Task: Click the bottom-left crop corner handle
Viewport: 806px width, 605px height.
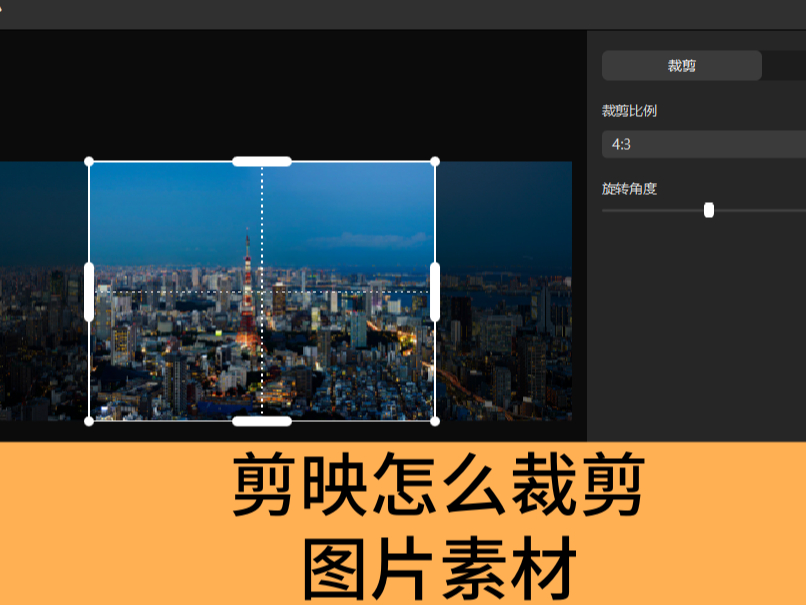Action: [89, 421]
